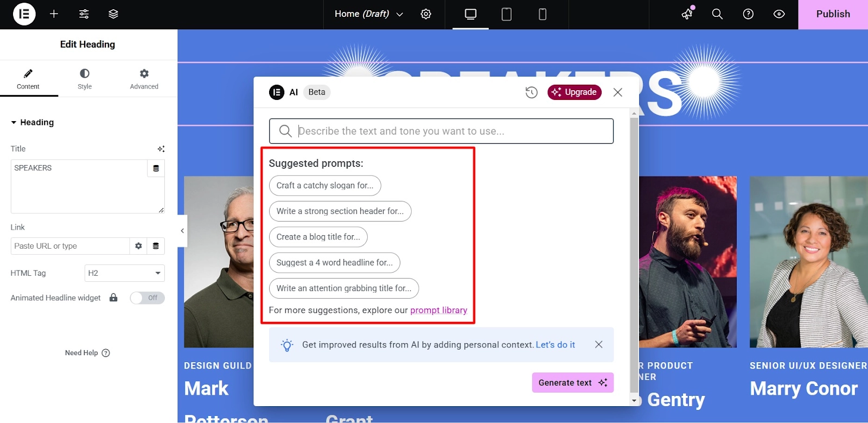Image resolution: width=868 pixels, height=423 pixels.
Task: Add element with the plus icon
Action: click(x=54, y=14)
